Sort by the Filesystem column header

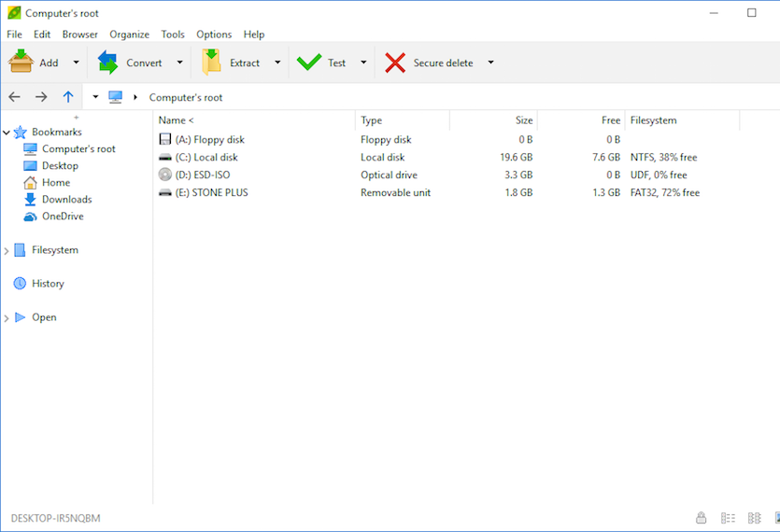point(683,120)
